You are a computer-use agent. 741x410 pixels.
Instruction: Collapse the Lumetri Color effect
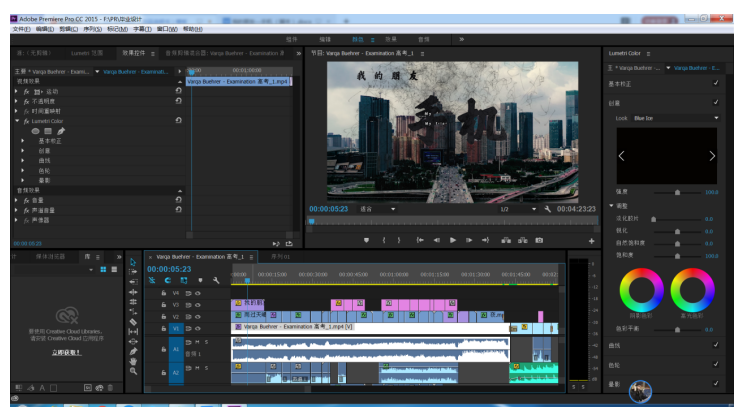tap(17, 121)
